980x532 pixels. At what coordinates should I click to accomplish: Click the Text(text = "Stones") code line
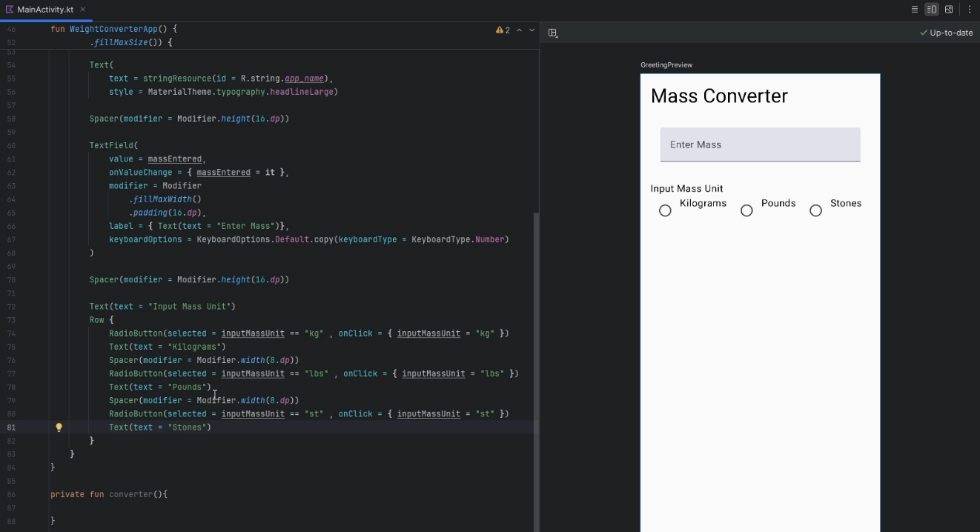tap(160, 428)
